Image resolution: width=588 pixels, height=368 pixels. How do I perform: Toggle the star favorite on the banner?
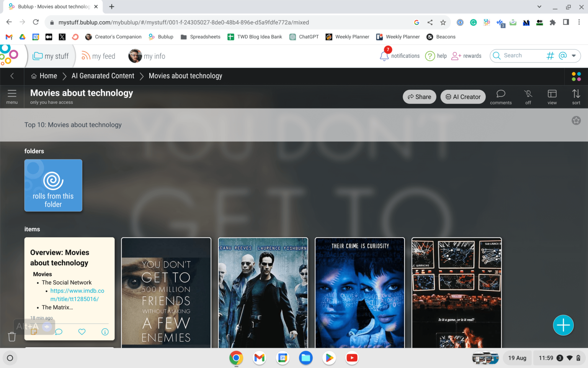[576, 121]
